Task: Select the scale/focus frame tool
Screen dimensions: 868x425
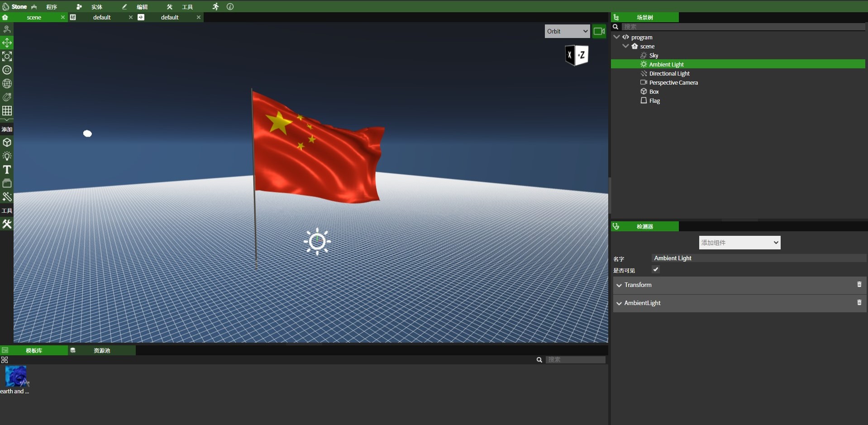Action: 7,57
